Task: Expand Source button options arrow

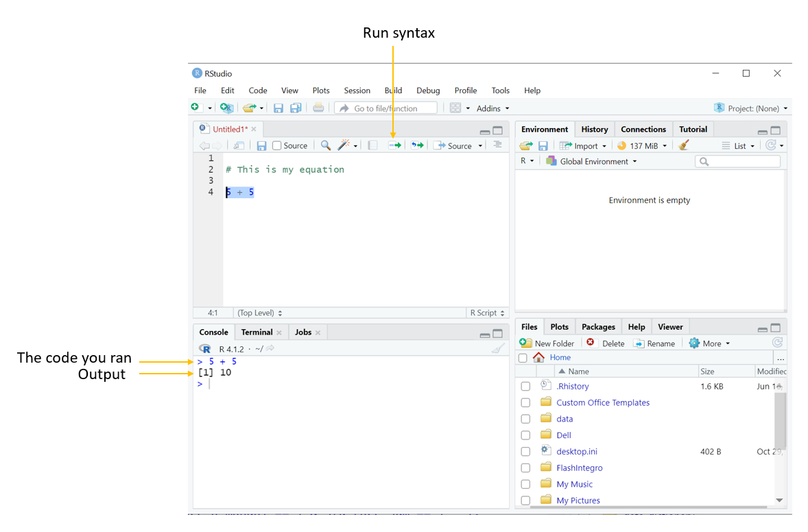Action: coord(480,146)
